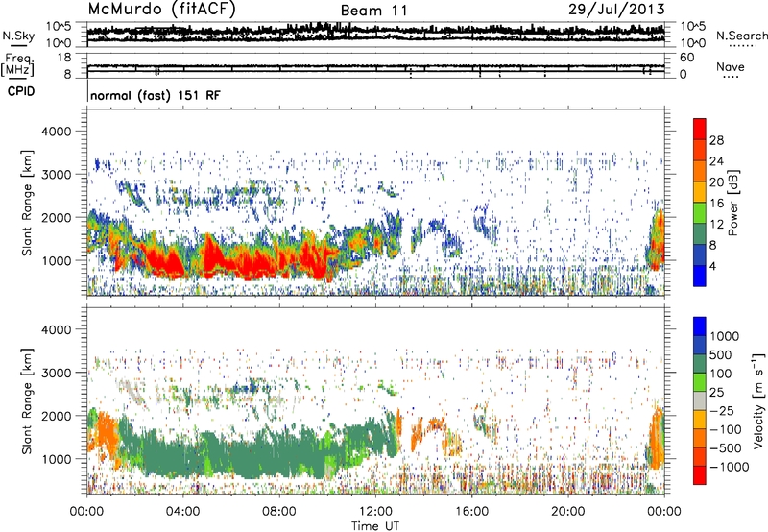Click the 4 tick label on power colorbar
This screenshot has width=768, height=532.
712,266
